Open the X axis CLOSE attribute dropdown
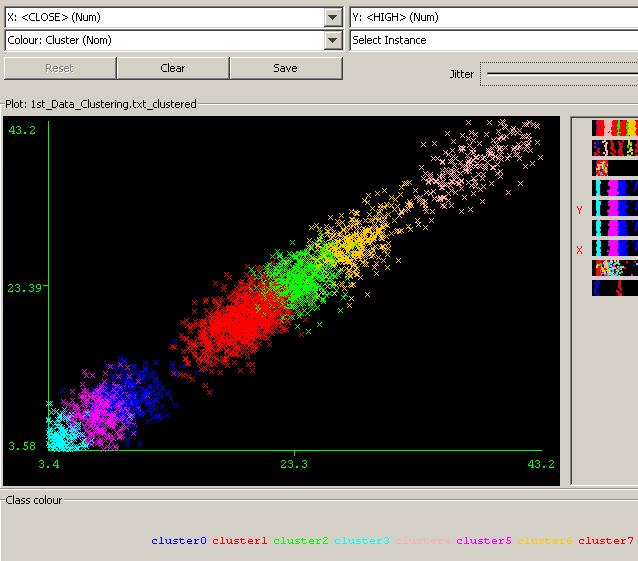Image resolution: width=638 pixels, height=561 pixels. coord(174,17)
